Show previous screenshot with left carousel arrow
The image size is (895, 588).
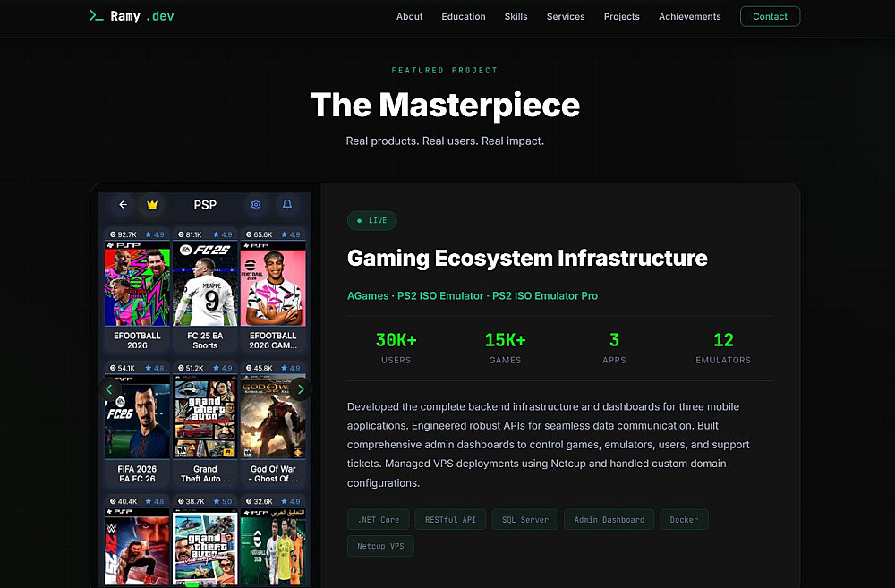(109, 389)
